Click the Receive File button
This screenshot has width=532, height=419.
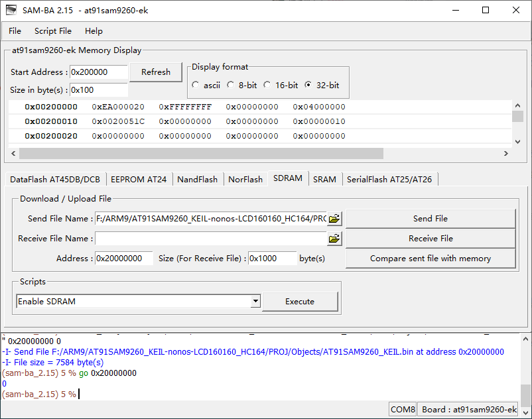point(431,239)
